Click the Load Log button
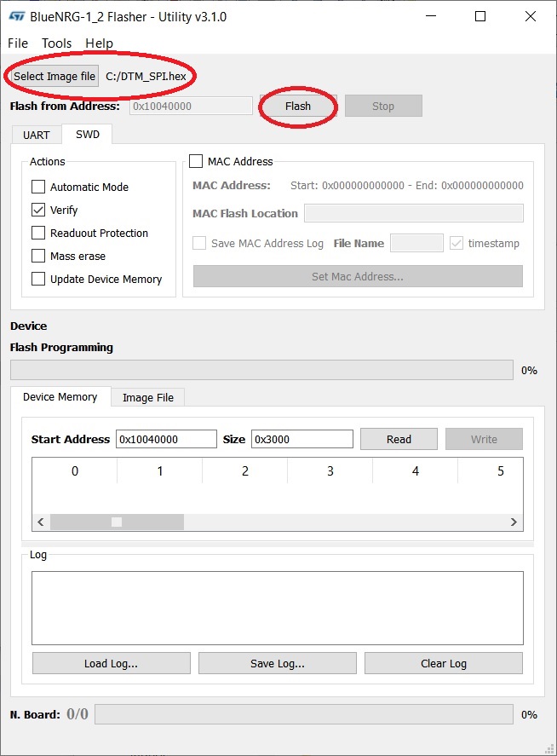 [112, 663]
